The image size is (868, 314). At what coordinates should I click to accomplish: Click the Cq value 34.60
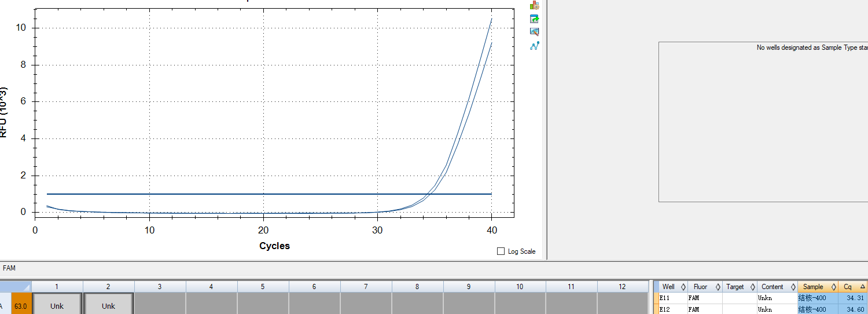(853, 309)
